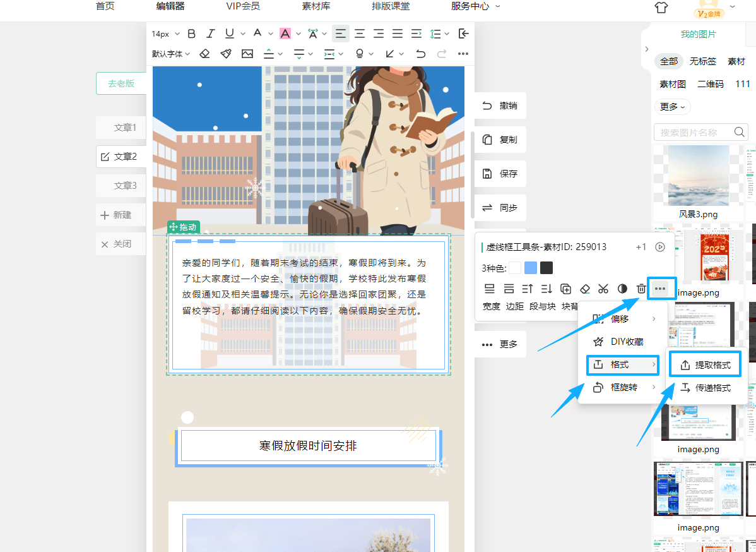
Task: Expand the underline style dropdown arrow
Action: click(x=242, y=33)
